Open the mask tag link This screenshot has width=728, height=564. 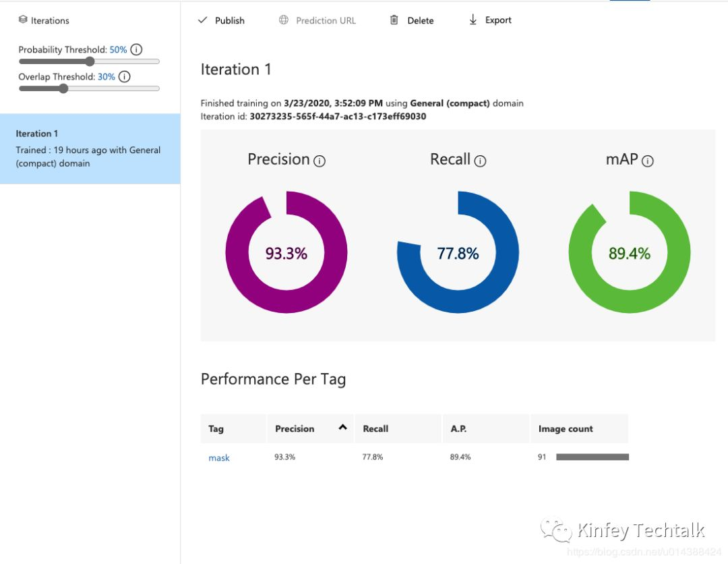(x=219, y=458)
